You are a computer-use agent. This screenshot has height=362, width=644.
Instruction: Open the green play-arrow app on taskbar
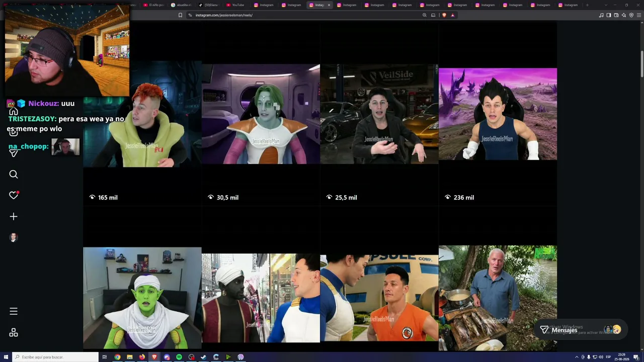(x=228, y=357)
